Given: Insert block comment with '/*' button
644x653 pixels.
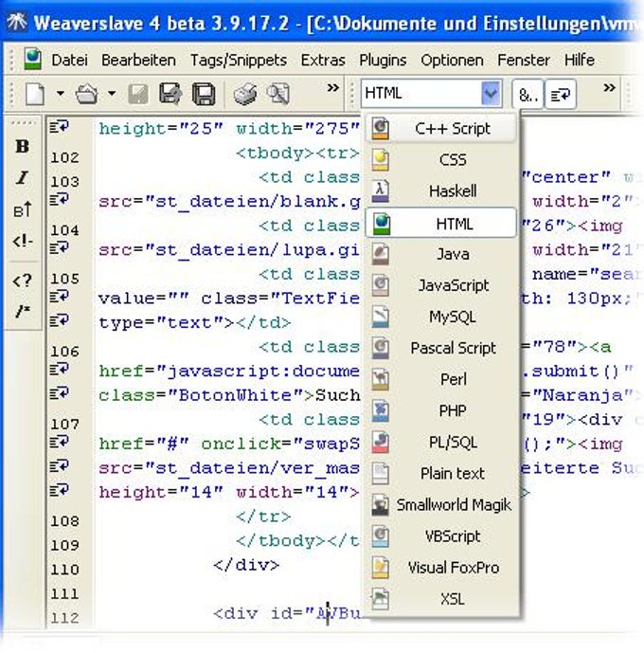Looking at the screenshot, I should (x=23, y=311).
